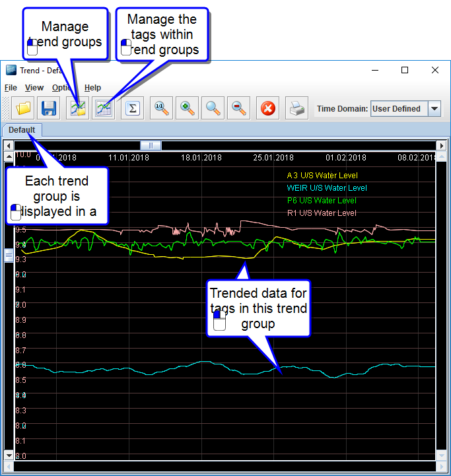451x476 pixels.
Task: Print the trend chart
Action: 297,108
